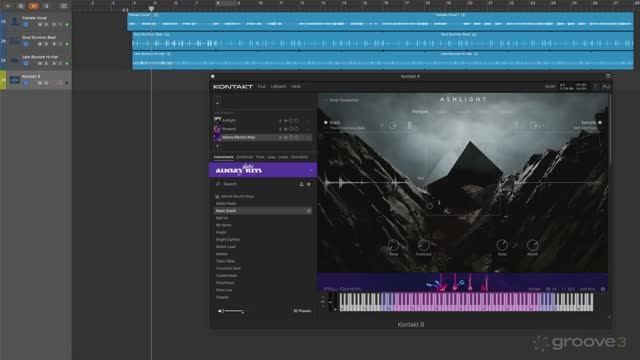Solo the Female Vocal track

46,24
